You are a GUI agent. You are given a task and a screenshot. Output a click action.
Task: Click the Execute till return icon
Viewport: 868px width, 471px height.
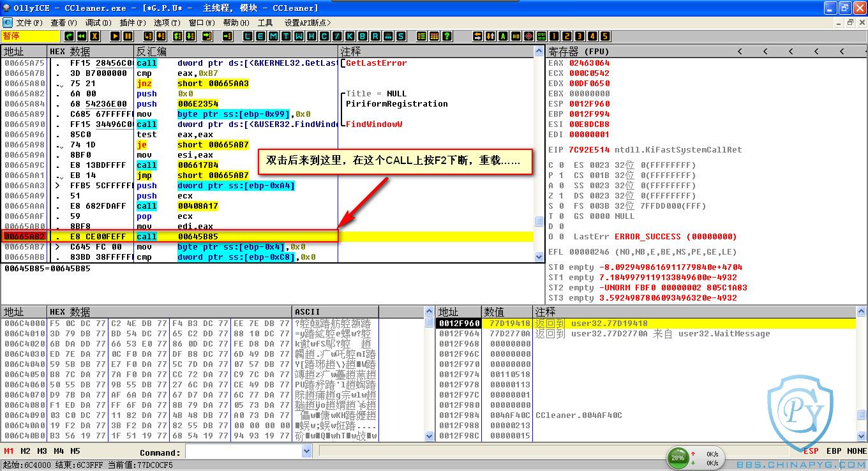(x=207, y=36)
